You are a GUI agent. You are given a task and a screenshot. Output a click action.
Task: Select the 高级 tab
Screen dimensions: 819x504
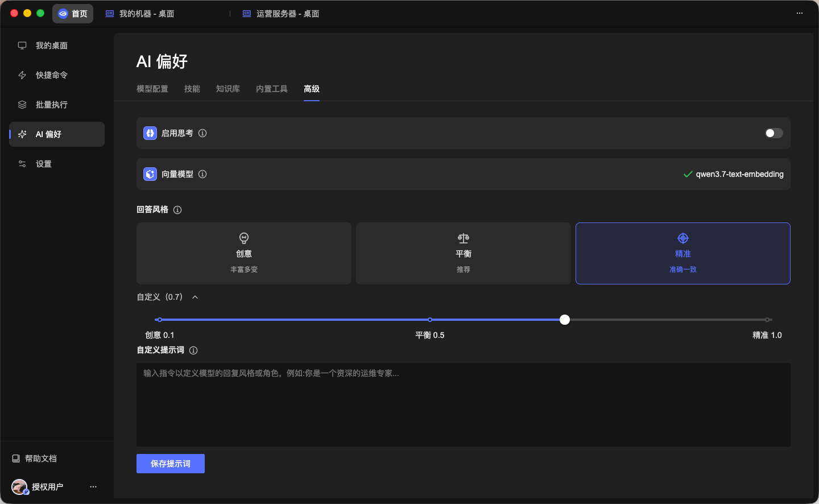[x=312, y=89]
